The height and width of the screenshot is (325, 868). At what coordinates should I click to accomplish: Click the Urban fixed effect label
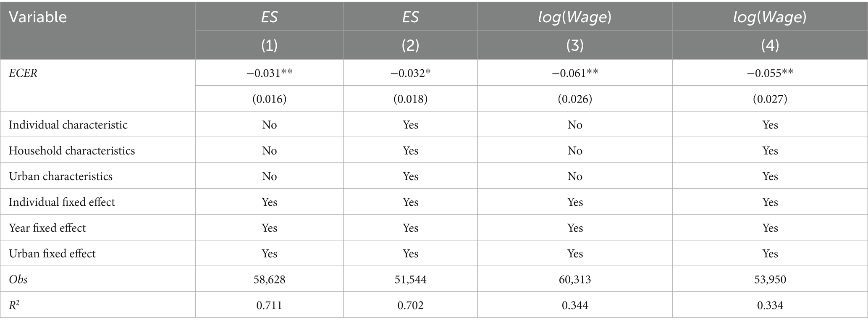pyautogui.click(x=52, y=254)
